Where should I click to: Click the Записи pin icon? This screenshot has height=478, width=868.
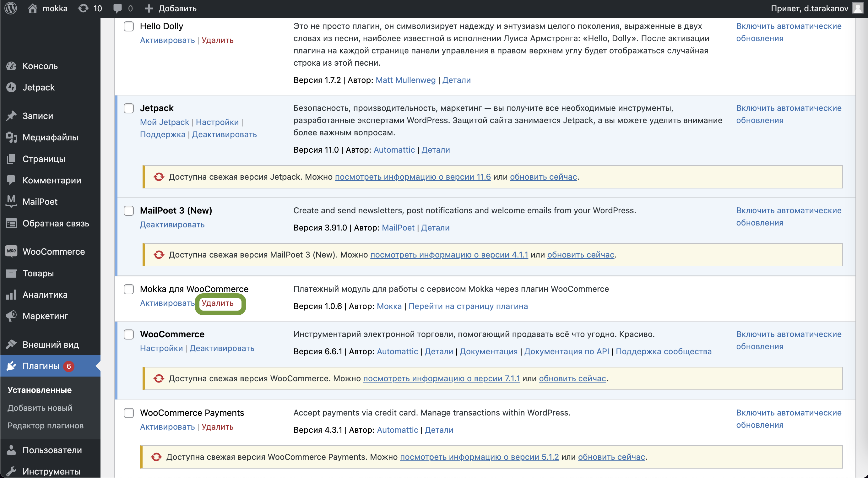coord(11,116)
